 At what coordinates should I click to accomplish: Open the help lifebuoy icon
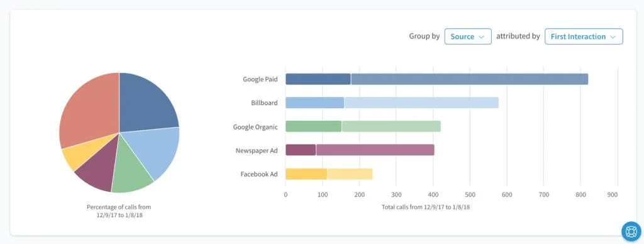(631, 231)
